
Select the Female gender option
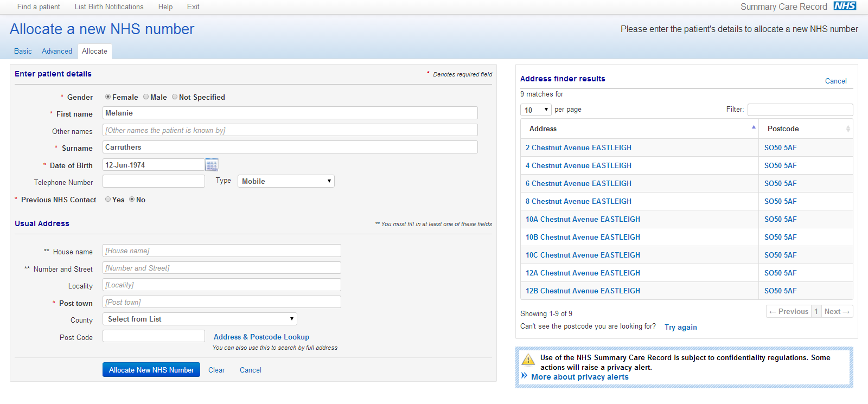point(108,97)
